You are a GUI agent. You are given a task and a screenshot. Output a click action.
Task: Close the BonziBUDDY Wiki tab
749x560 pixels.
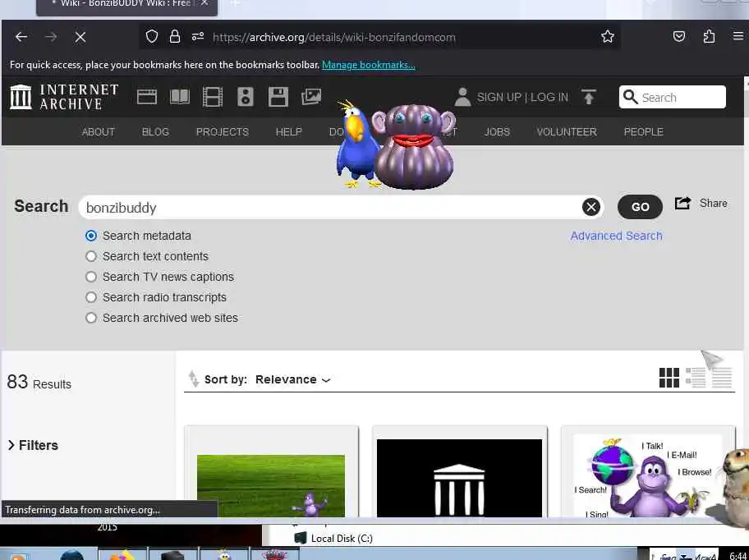[x=204, y=3]
